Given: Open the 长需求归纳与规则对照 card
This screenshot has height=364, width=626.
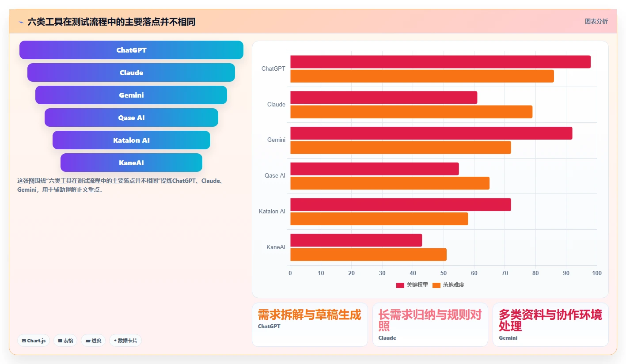Looking at the screenshot, I should pyautogui.click(x=430, y=325).
